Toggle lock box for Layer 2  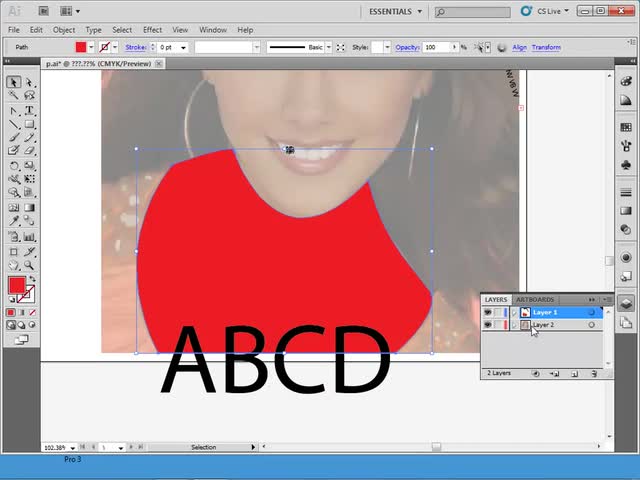click(x=498, y=325)
